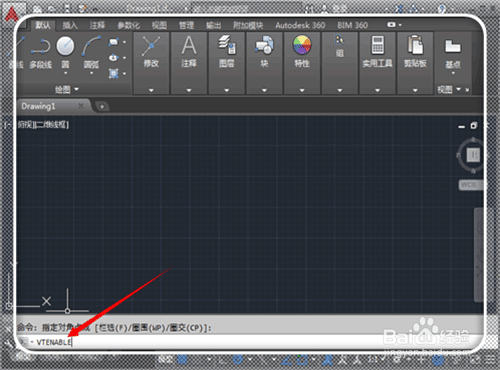
Task: Open the WCS coordinate system dropdown
Action: (x=470, y=185)
